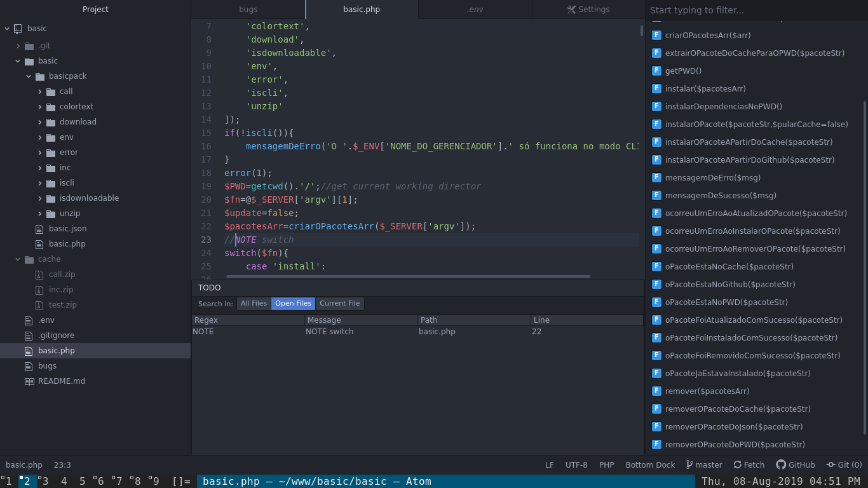Viewport: 868px width, 488px height.
Task: Click the zip icon of call.zip
Action: 39,274
